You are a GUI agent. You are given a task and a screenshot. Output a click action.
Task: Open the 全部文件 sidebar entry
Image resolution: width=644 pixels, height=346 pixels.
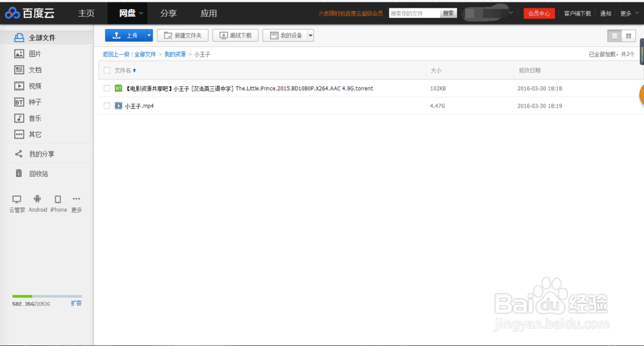(47, 37)
